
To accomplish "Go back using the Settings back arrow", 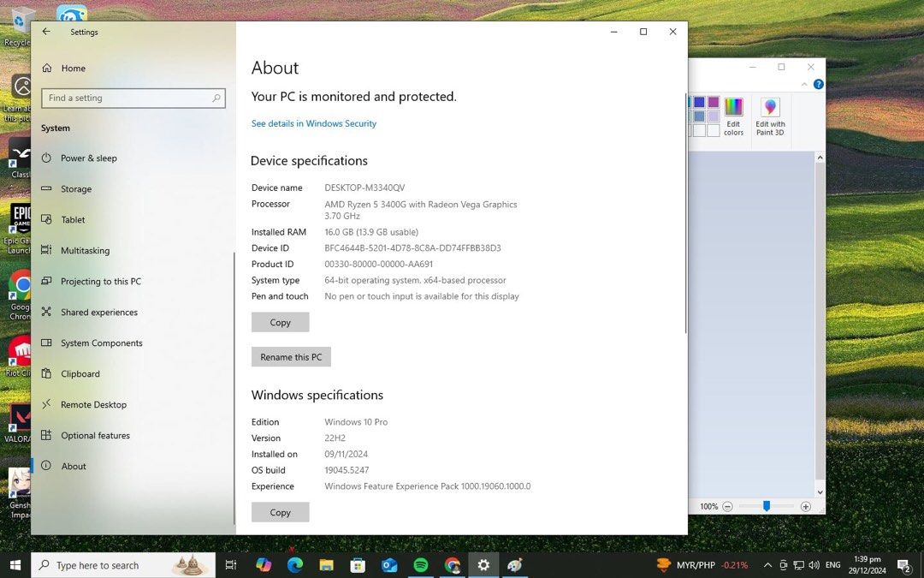I will coord(46,32).
